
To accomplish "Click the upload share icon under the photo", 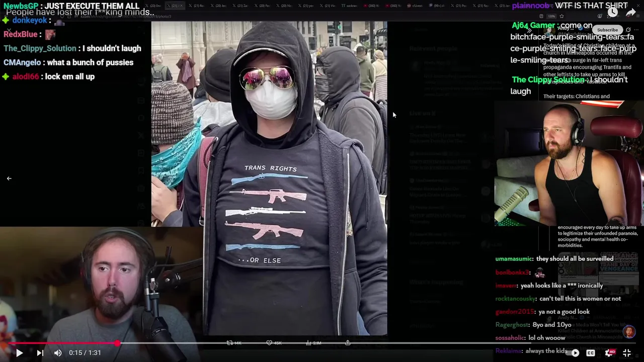I will (x=348, y=343).
